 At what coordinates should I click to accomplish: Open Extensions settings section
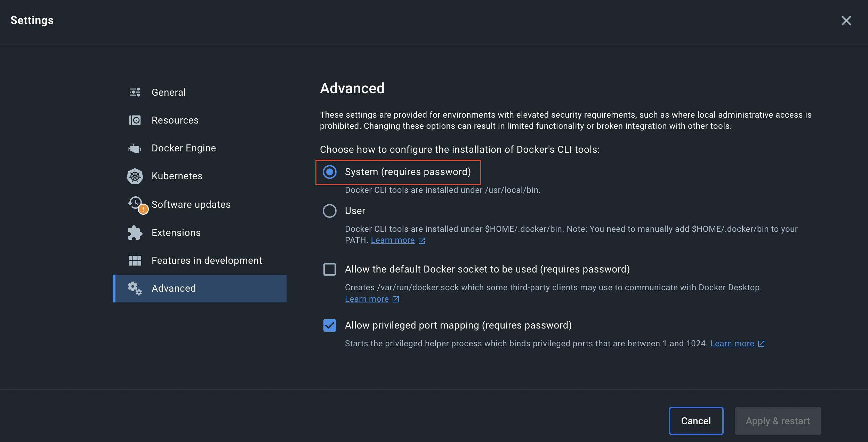click(200, 232)
